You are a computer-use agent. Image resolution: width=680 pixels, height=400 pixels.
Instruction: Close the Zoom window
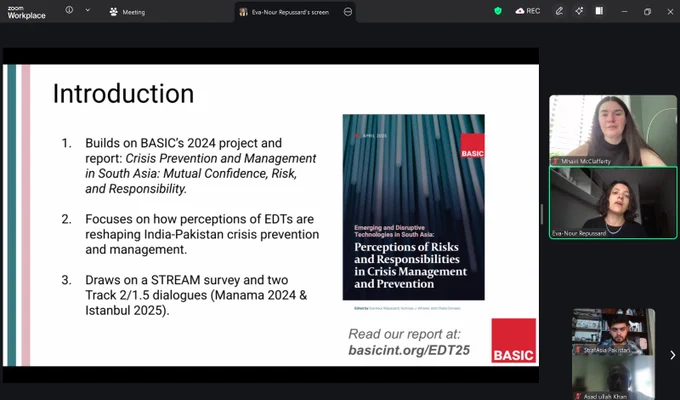point(670,12)
